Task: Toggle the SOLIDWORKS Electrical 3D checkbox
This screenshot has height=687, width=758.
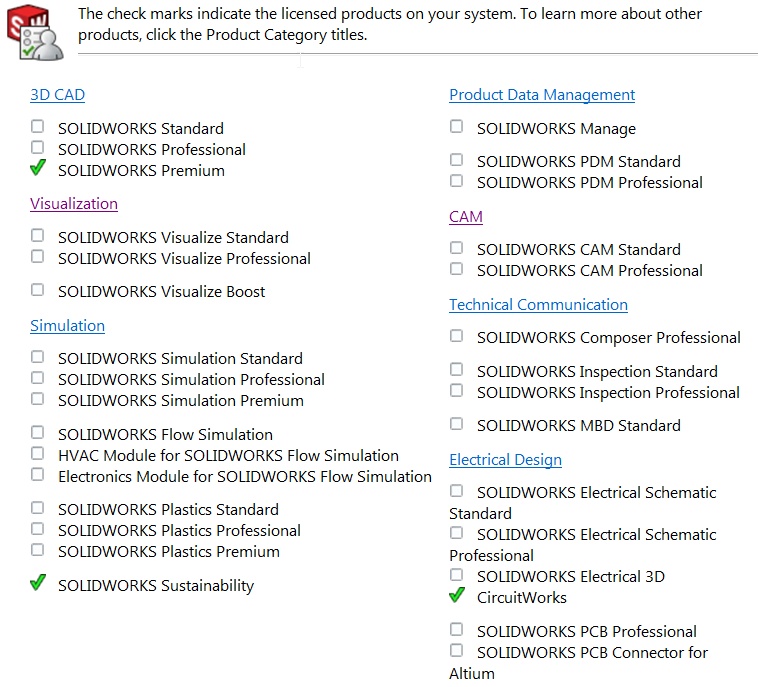Action: click(457, 575)
